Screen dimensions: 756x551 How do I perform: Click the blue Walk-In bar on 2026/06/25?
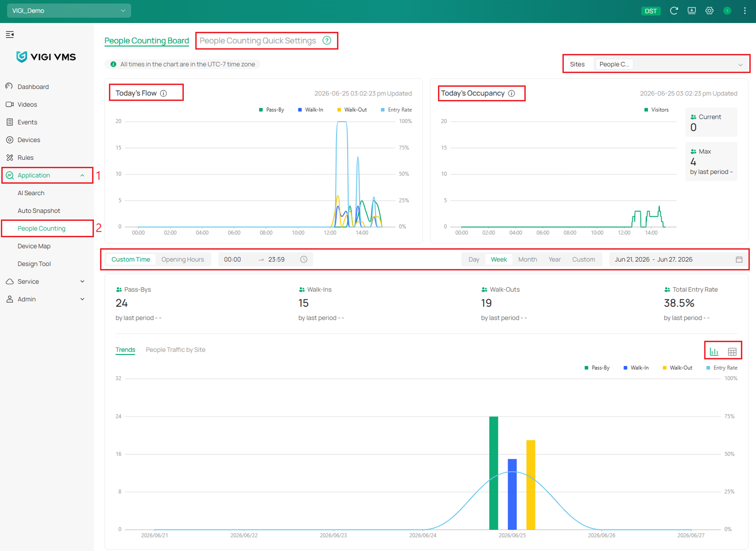click(512, 494)
